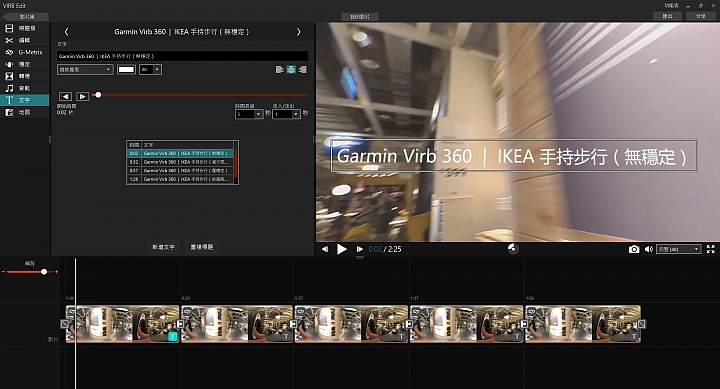Mute the preview with the speaker icon

648,249
